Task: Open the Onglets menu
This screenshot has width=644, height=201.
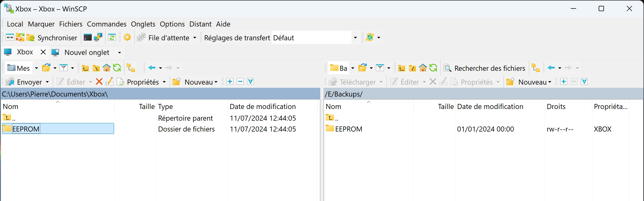Action: coord(143,24)
